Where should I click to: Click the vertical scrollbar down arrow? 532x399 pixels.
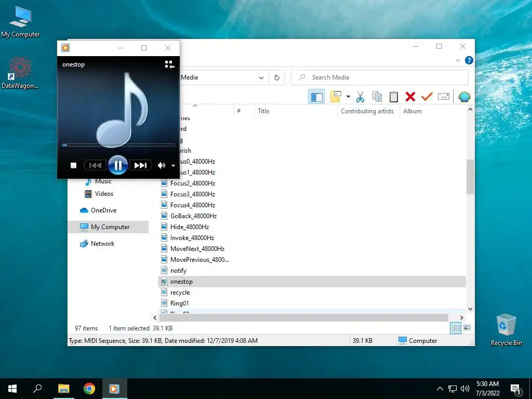pos(470,309)
